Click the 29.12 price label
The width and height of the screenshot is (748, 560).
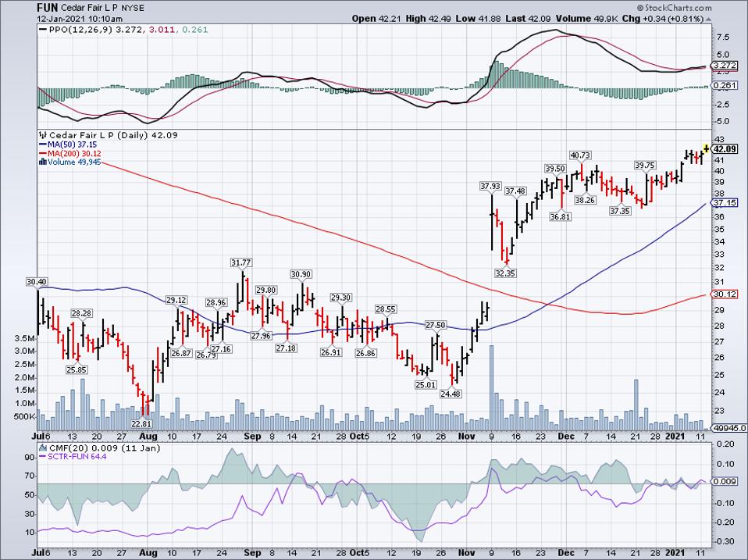tap(176, 300)
